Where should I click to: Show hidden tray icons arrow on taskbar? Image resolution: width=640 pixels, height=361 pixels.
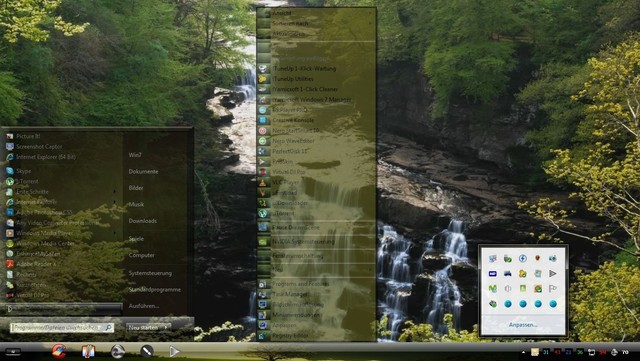(524, 352)
